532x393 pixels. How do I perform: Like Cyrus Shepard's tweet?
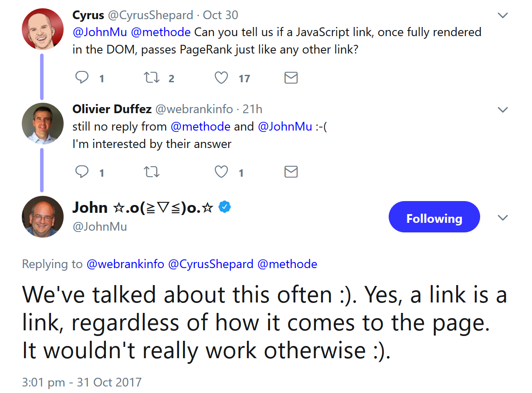tap(221, 77)
